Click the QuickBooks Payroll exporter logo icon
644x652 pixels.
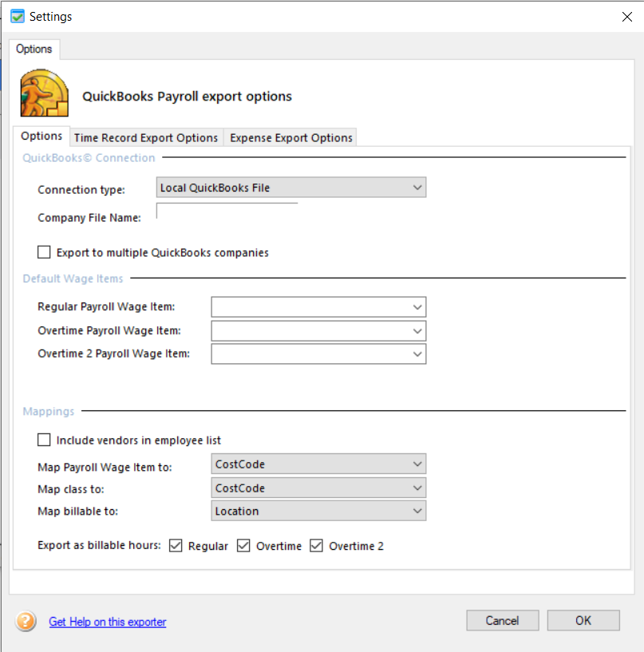[45, 93]
